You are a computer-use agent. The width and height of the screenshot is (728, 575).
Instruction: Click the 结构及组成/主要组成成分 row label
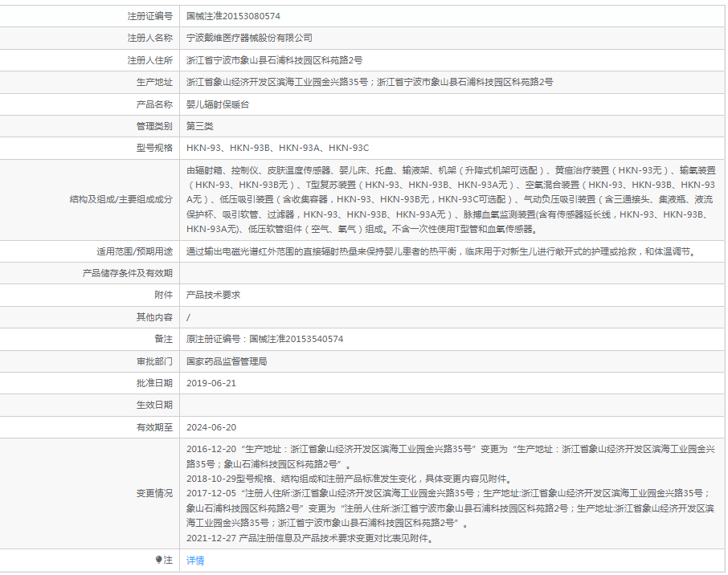tap(121, 199)
